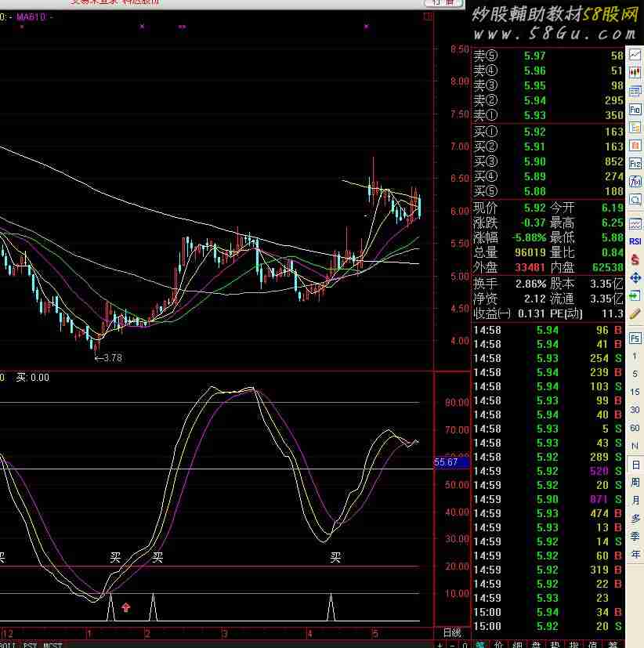Click the 总量 96019 value

[530, 252]
